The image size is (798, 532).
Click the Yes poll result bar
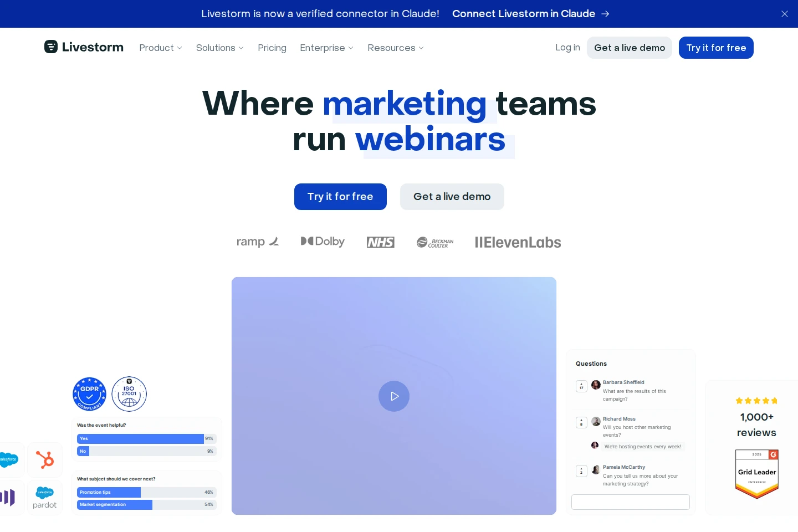tap(147, 438)
